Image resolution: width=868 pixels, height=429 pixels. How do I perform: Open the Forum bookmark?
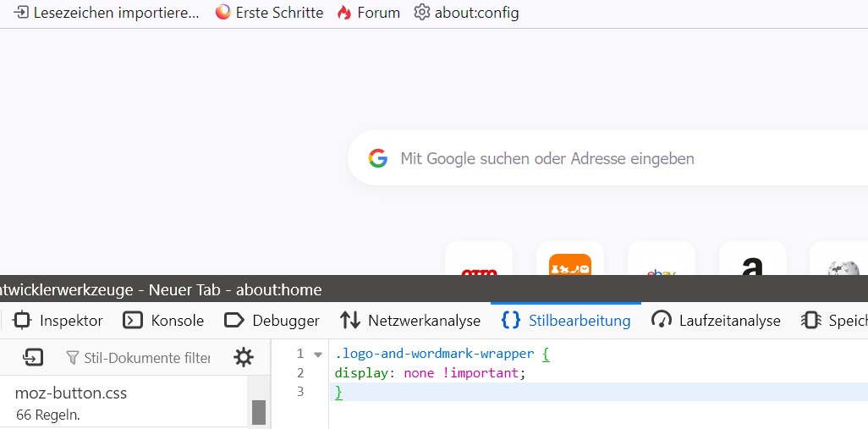[369, 13]
